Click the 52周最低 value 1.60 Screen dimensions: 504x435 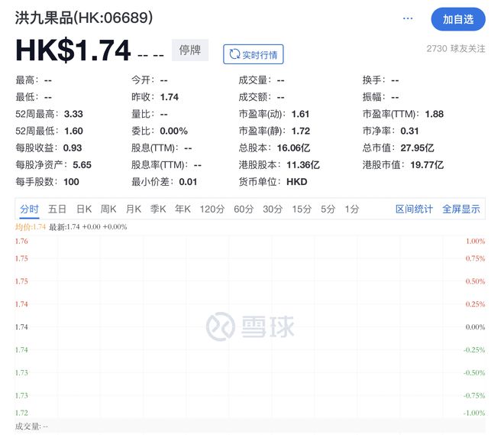[73, 131]
